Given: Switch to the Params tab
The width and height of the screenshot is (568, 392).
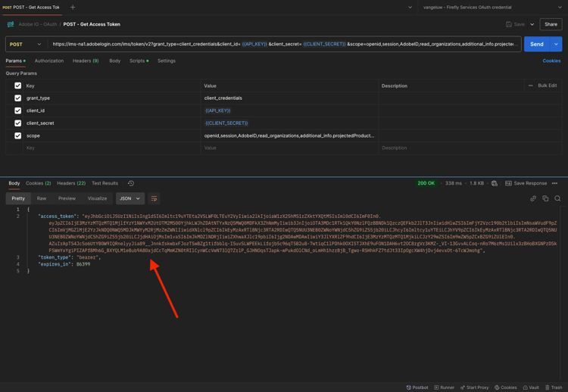Looking at the screenshot, I should [x=15, y=61].
